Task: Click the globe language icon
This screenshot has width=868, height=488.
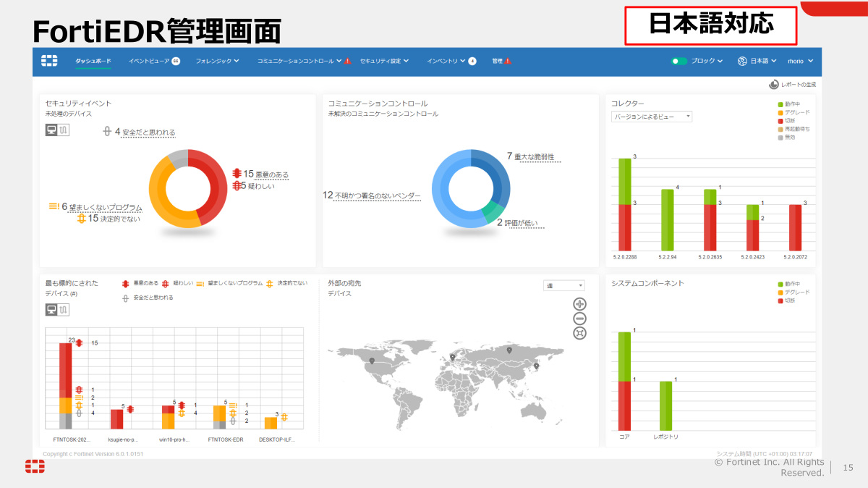Action: tap(742, 62)
